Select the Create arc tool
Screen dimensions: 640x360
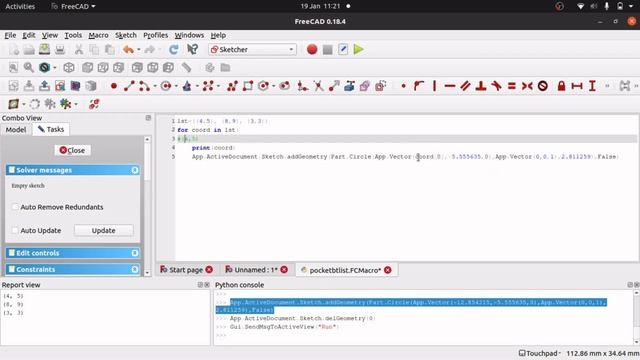(144, 86)
